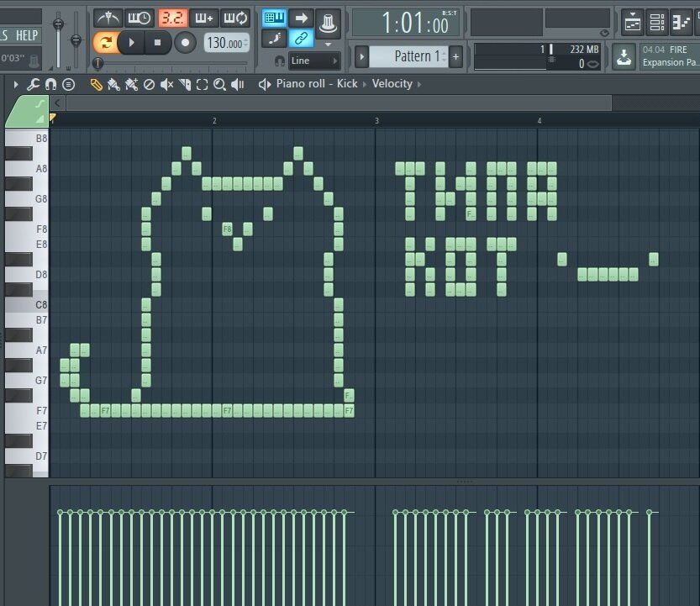Select the Mute tool
This screenshot has width=700, height=606.
[x=166, y=84]
